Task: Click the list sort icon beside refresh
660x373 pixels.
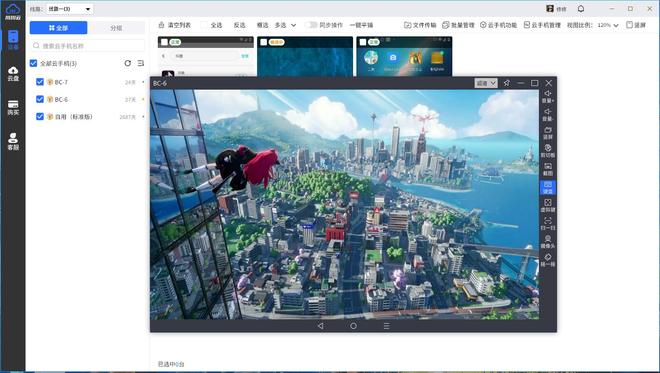Action: coord(141,63)
